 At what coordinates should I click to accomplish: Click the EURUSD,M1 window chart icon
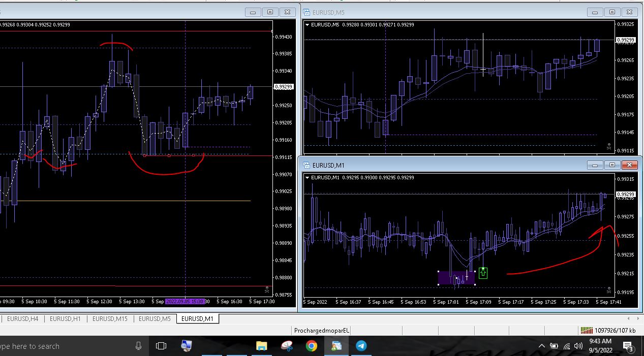306,165
